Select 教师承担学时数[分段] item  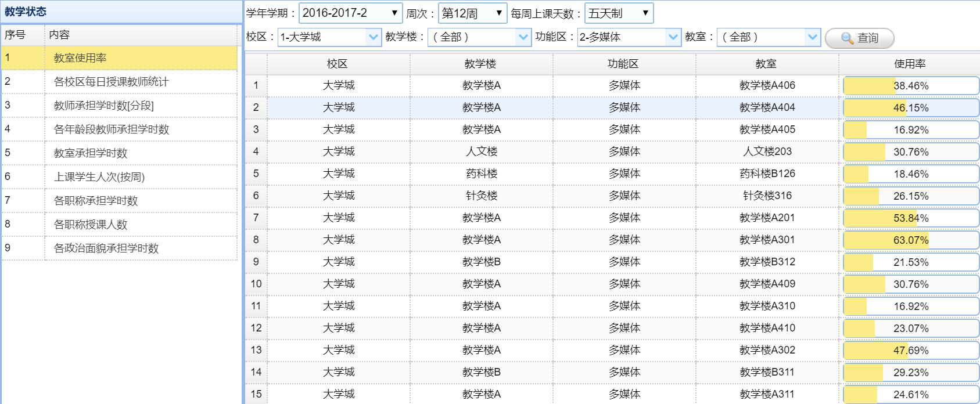103,106
